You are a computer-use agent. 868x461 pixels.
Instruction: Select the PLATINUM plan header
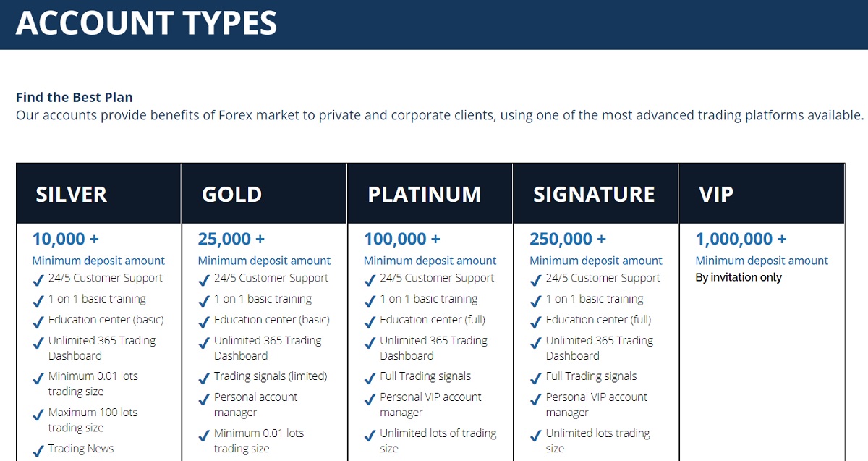(x=430, y=193)
